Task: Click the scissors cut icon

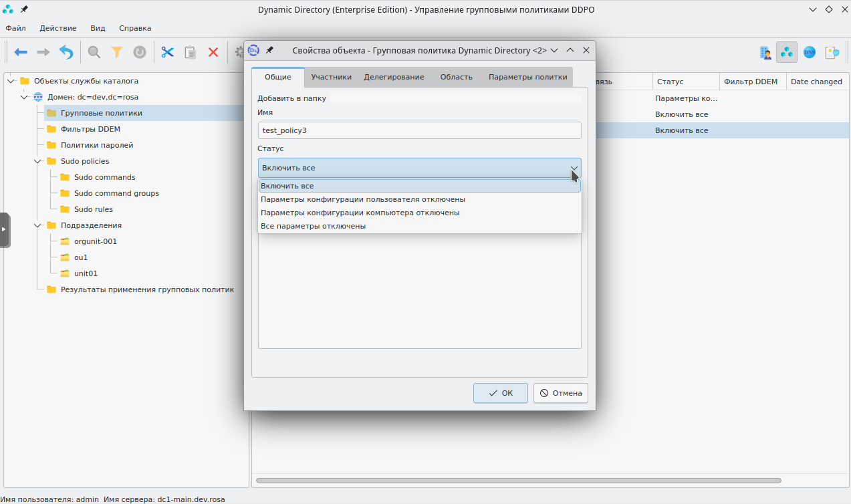Action: [x=167, y=52]
